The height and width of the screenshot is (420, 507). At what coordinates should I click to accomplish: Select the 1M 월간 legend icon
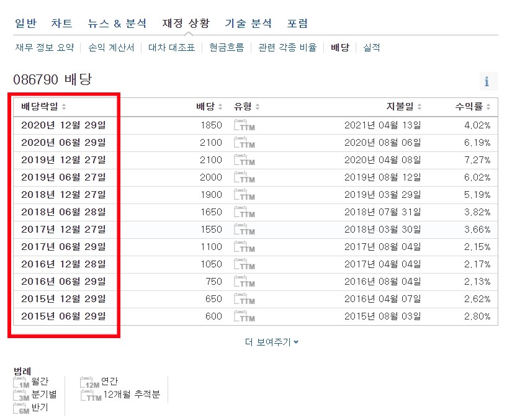point(20,381)
